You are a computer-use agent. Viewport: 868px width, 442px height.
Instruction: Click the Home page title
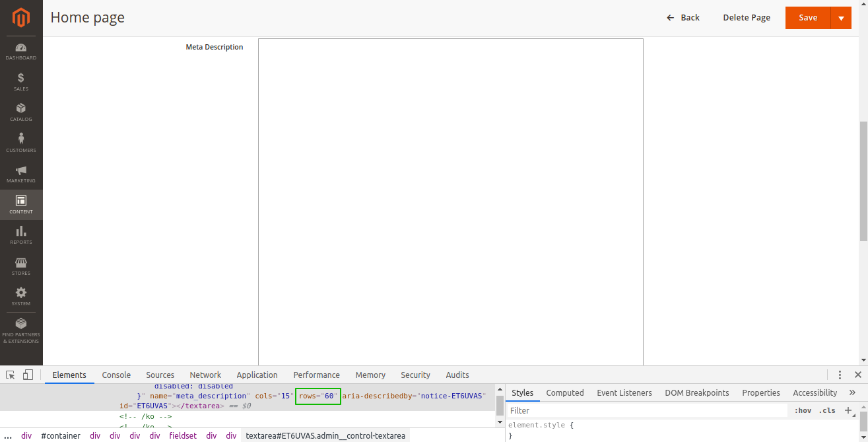click(87, 18)
